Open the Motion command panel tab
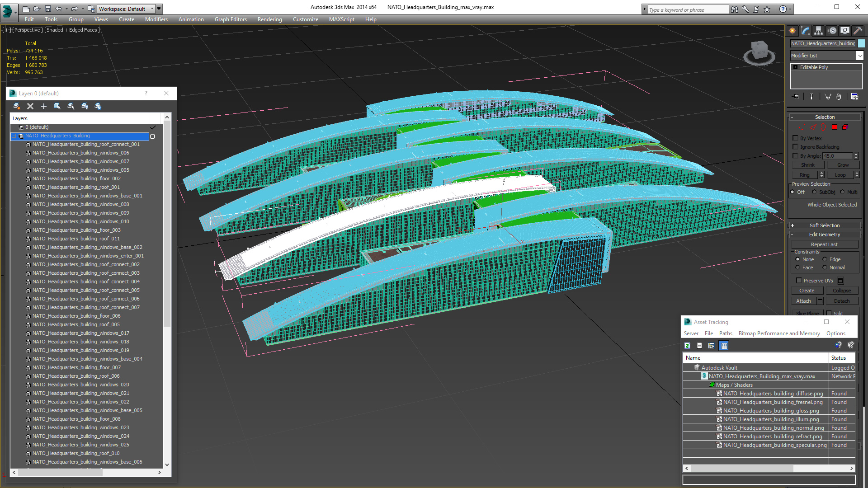This screenshot has width=868, height=488. click(x=832, y=31)
